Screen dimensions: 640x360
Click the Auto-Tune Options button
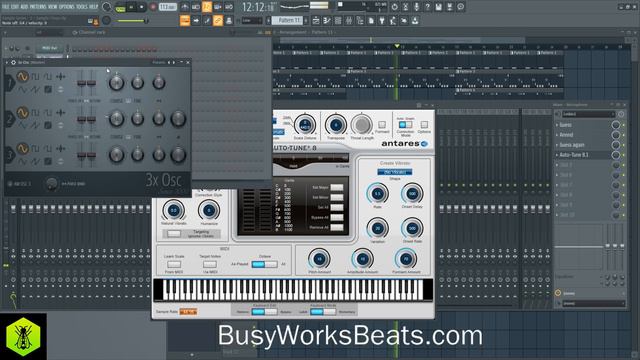coord(424,125)
